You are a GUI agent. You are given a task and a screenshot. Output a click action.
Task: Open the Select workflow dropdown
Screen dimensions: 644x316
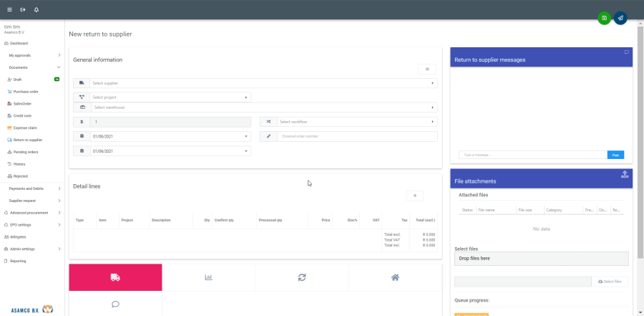pos(356,122)
